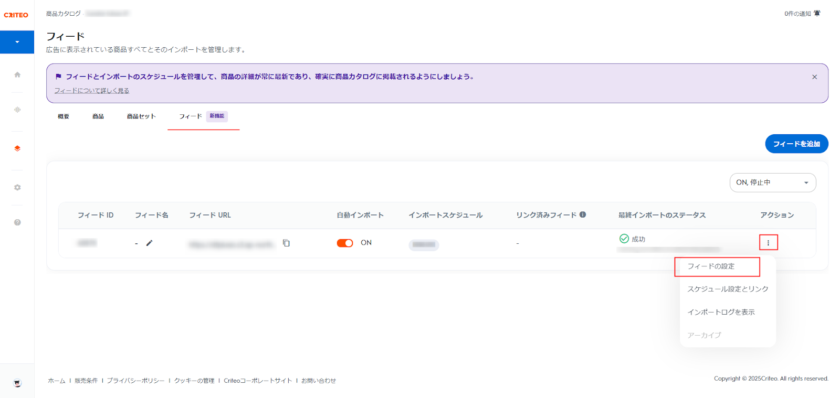Switch to the 商品セット tab
The image size is (840, 398).
(x=141, y=116)
